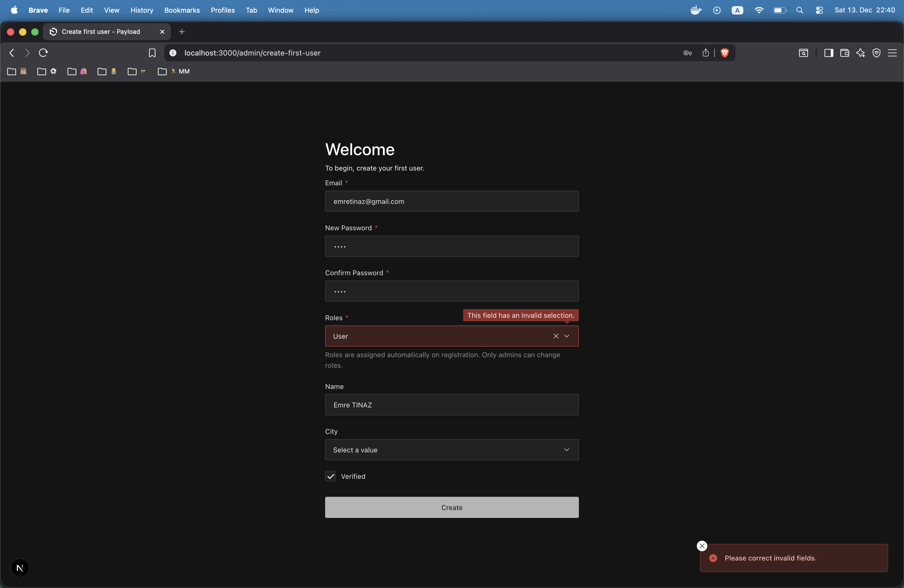Open the Wi-Fi status icon in the menu bar
This screenshot has height=588, width=904.
[759, 10]
